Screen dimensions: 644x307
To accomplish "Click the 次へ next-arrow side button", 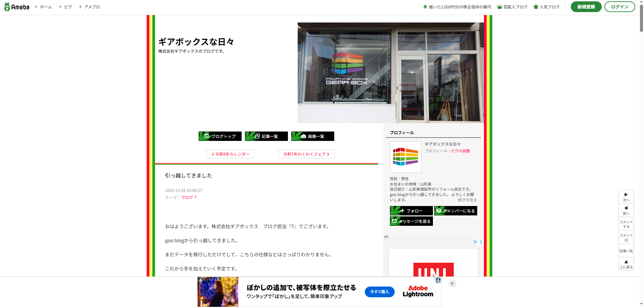I will tap(626, 197).
